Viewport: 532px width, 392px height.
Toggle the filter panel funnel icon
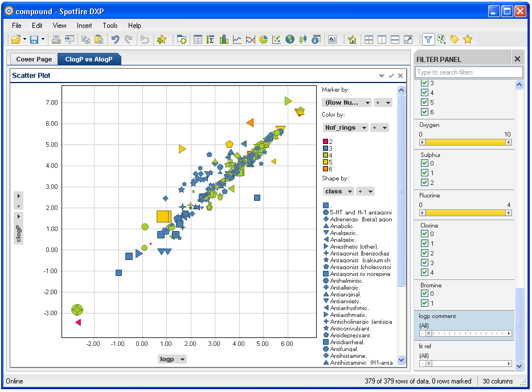(x=428, y=39)
